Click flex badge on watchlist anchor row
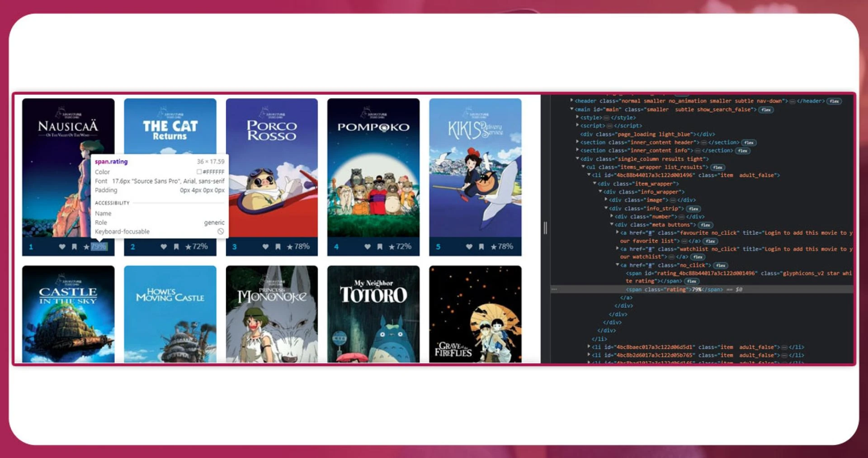This screenshot has height=458, width=868. pos(698,257)
